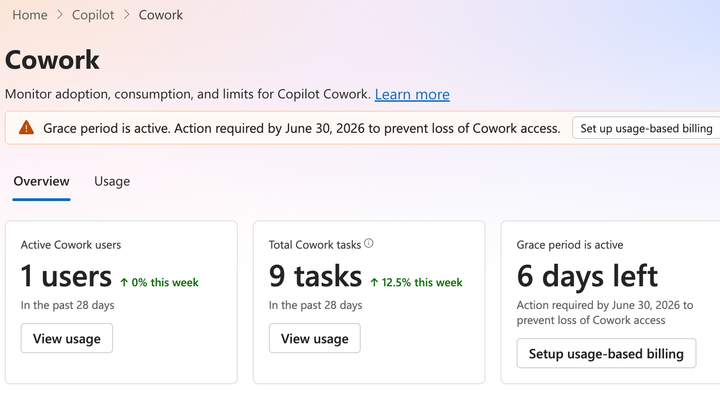Open the Learn more link
The image size is (720, 405).
[x=412, y=94]
